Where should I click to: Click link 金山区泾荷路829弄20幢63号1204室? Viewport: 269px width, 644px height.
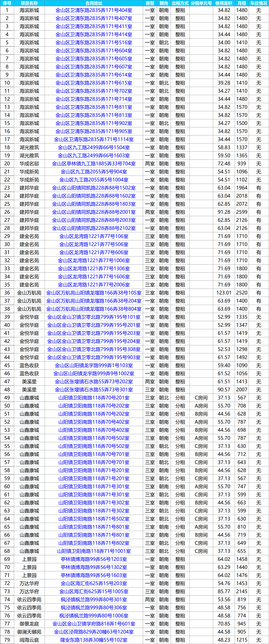click(x=94, y=632)
